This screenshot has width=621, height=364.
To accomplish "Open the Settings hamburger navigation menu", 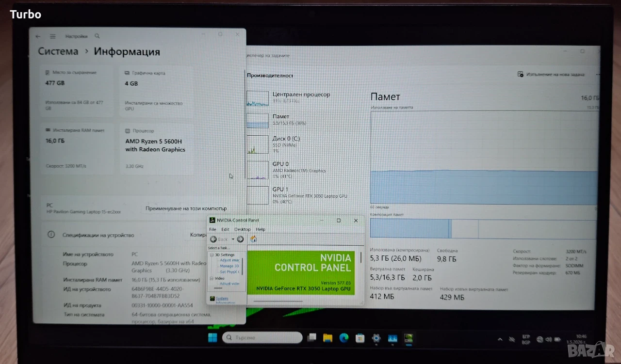I will click(52, 36).
